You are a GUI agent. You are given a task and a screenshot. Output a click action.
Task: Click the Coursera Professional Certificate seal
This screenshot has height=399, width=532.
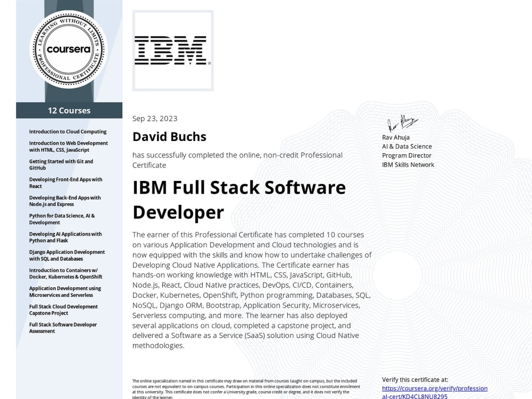tap(69, 49)
